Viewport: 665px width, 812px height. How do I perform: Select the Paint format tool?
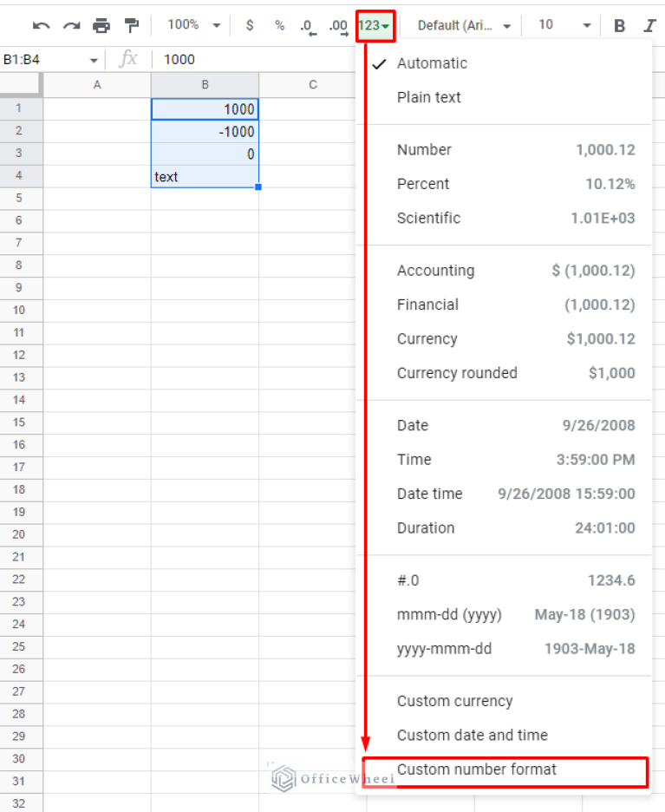point(132,24)
